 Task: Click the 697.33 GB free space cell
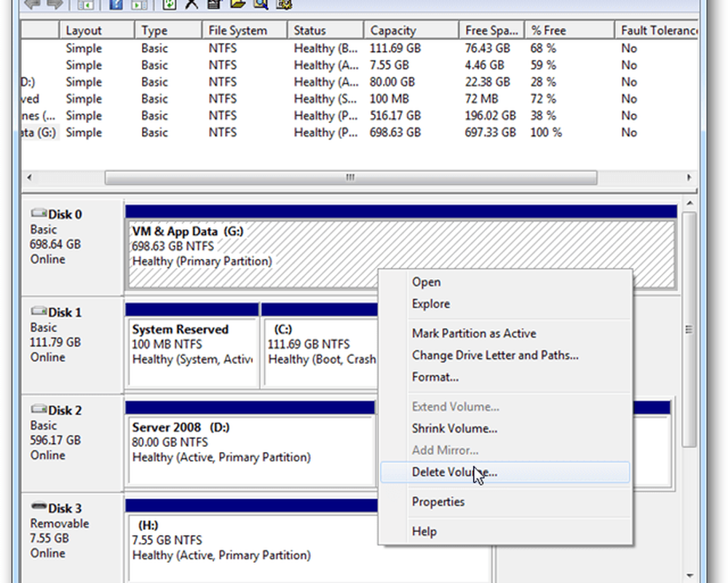coord(490,132)
